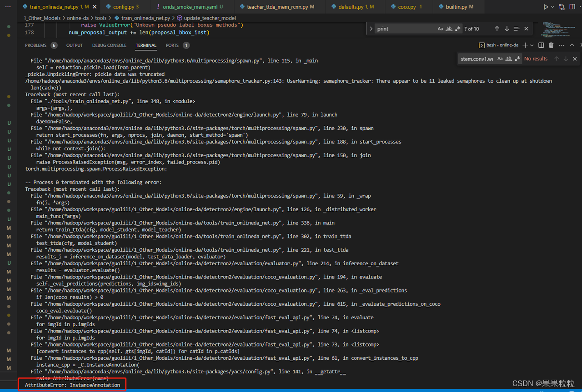Open the terminal panel more actions menu

point(561,45)
